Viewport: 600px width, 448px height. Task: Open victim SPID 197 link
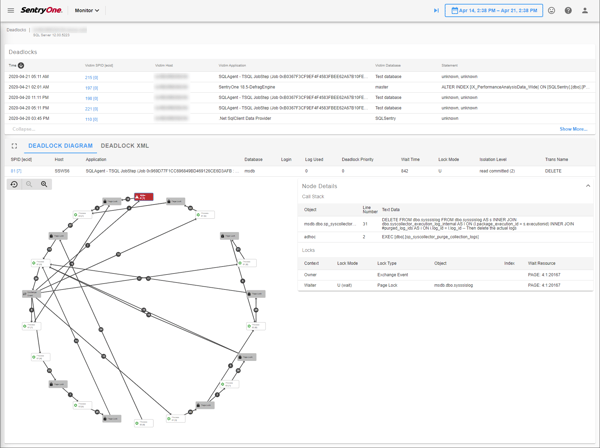91,88
